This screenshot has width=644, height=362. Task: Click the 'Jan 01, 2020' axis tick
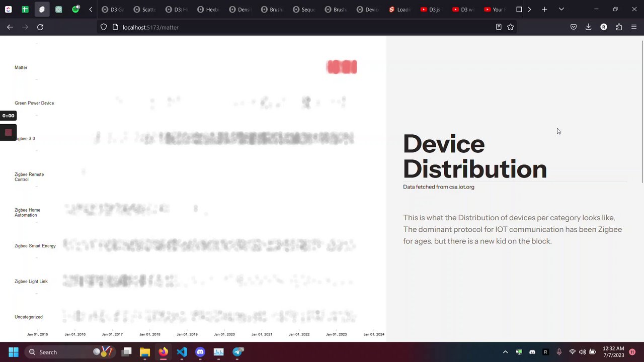[x=224, y=334]
